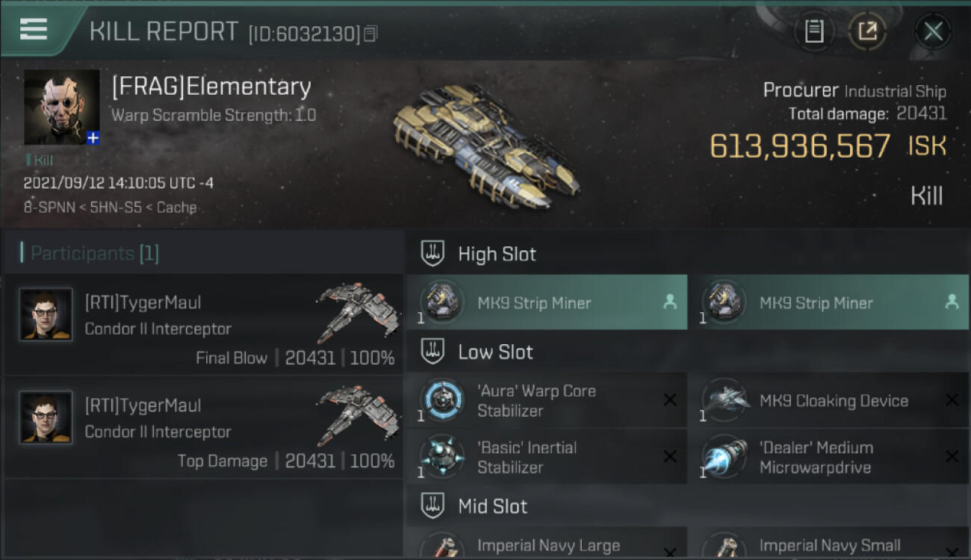Image resolution: width=971 pixels, height=560 pixels.
Task: Open the hamburger menu icon
Action: point(34,29)
